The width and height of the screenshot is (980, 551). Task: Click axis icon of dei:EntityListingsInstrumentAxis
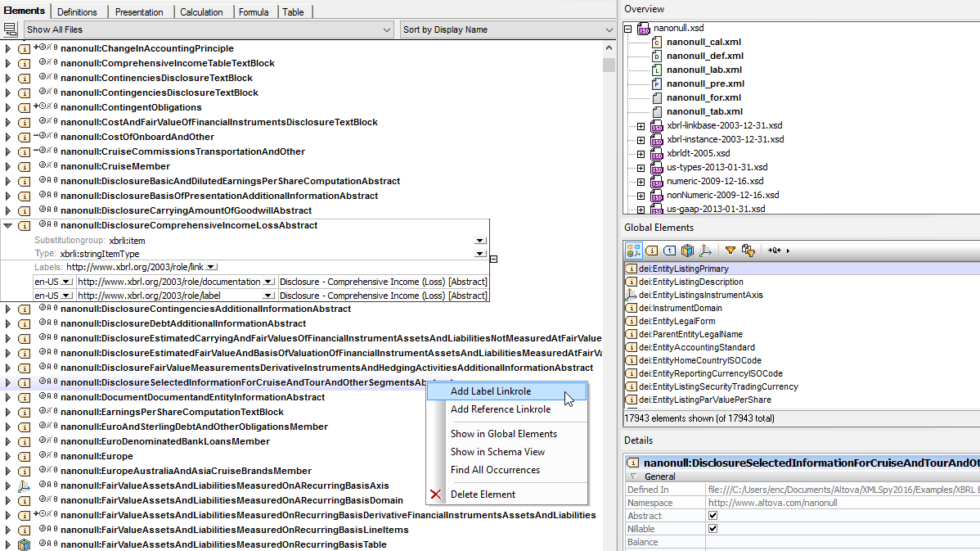632,296
